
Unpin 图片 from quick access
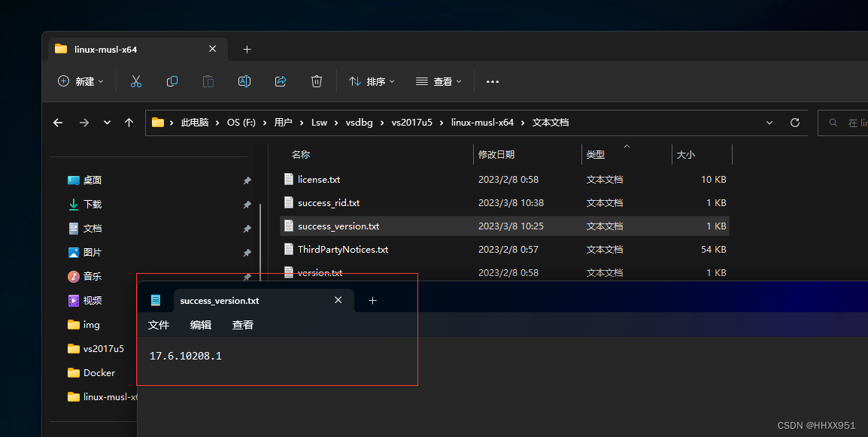click(x=247, y=252)
